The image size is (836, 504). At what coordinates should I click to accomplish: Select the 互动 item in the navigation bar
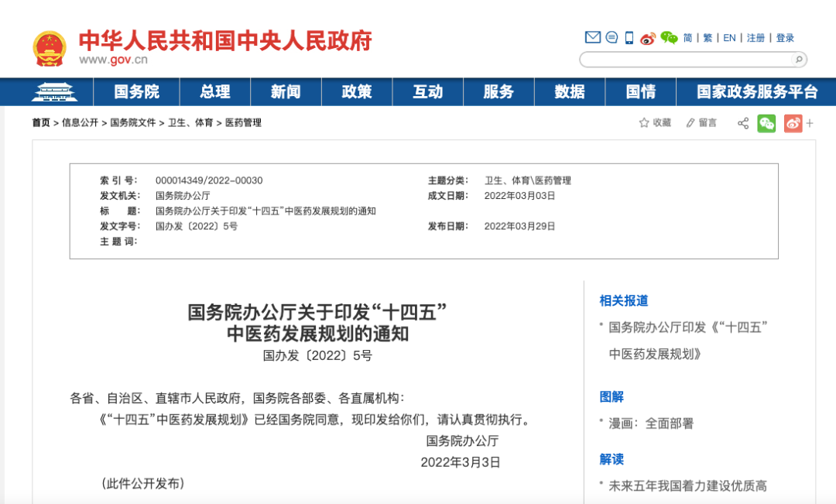427,91
